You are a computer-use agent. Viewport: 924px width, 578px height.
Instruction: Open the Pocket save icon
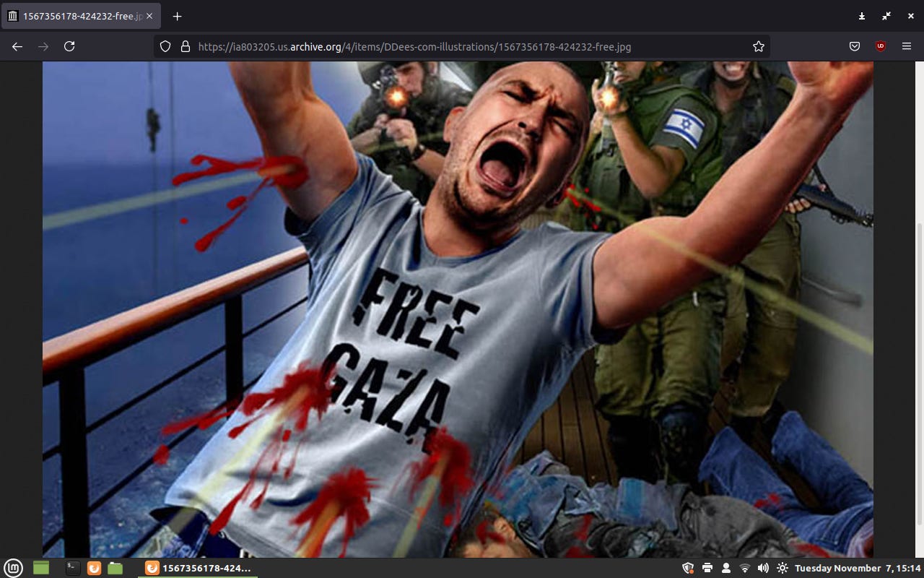pos(855,46)
